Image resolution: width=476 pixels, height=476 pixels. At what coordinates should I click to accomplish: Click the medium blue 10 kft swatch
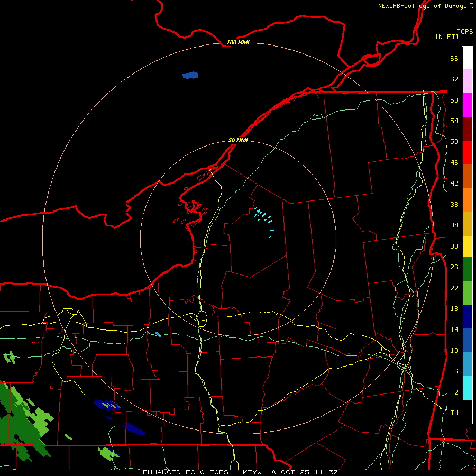[467, 340]
